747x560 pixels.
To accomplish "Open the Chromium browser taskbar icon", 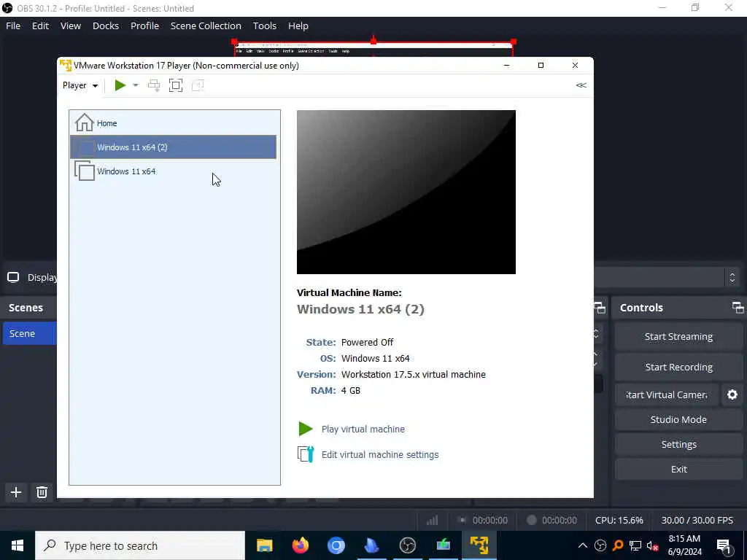I will point(336,545).
